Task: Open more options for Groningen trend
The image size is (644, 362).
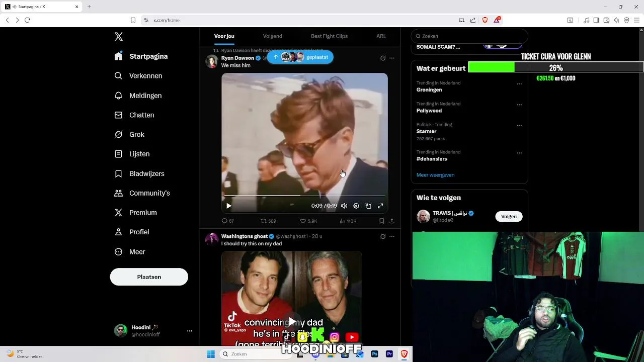Action: (x=519, y=84)
